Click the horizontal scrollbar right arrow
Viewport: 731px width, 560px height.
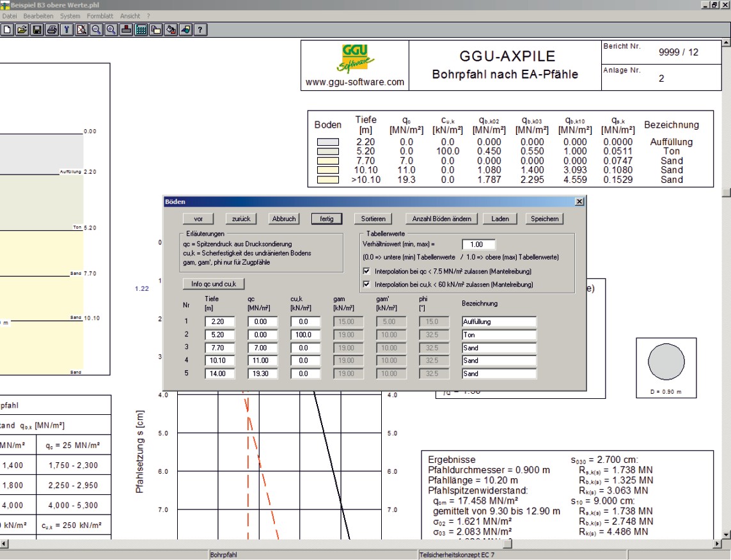point(718,543)
